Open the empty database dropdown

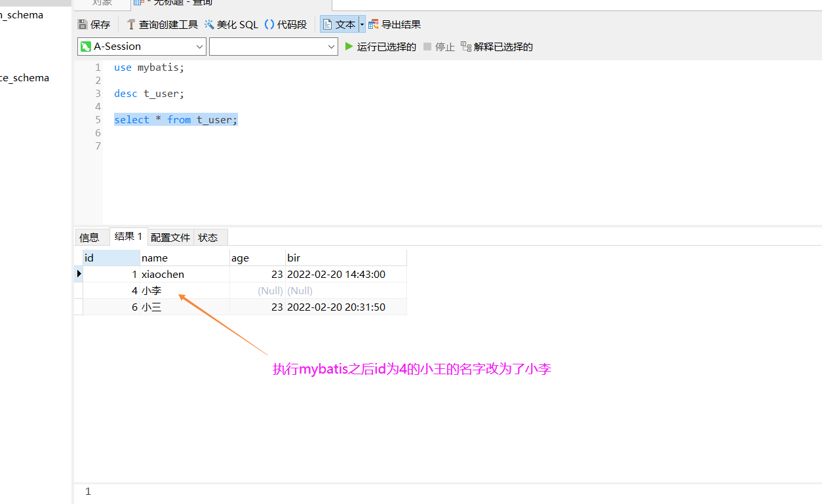[273, 47]
